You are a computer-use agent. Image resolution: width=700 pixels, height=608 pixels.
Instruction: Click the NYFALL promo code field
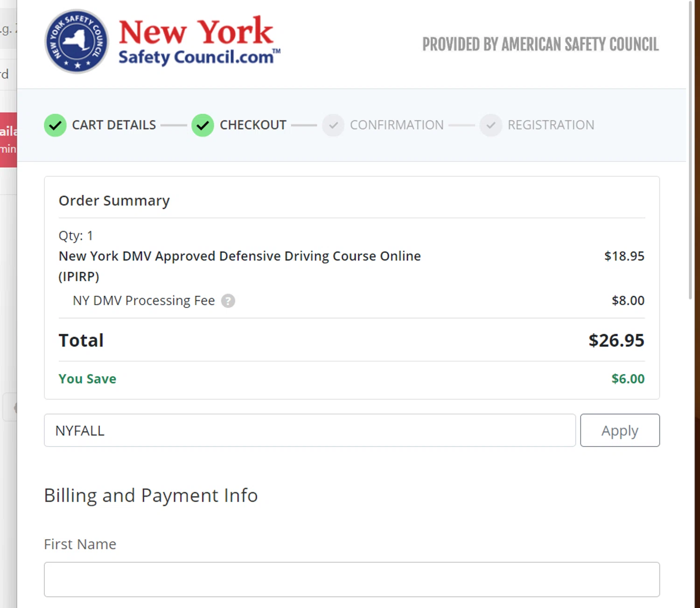point(309,430)
